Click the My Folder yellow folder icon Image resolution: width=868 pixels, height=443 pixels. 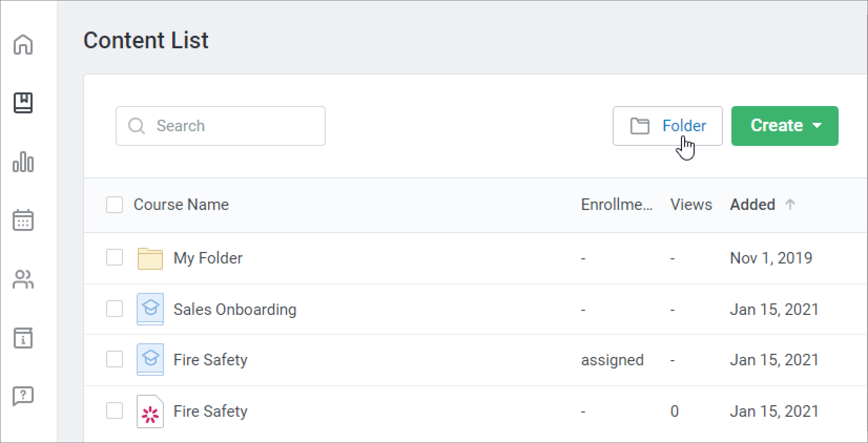point(150,258)
